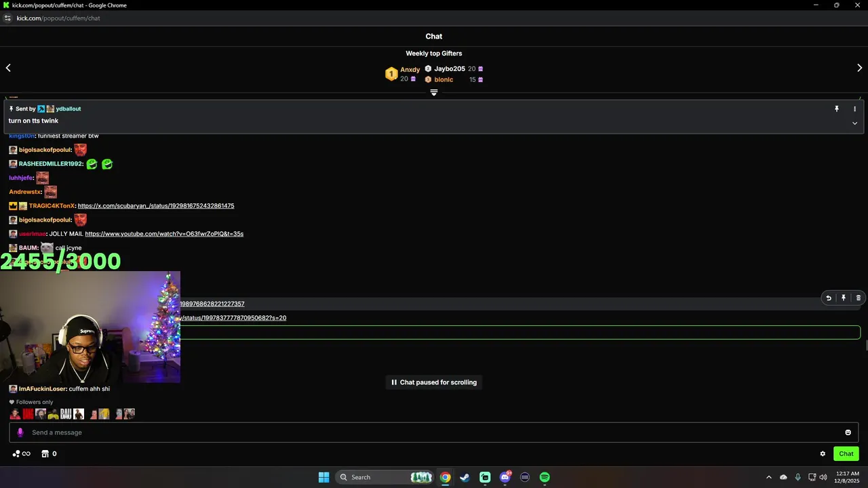This screenshot has height=488, width=868.
Task: Click username kingst0n in chat
Action: click(22, 136)
